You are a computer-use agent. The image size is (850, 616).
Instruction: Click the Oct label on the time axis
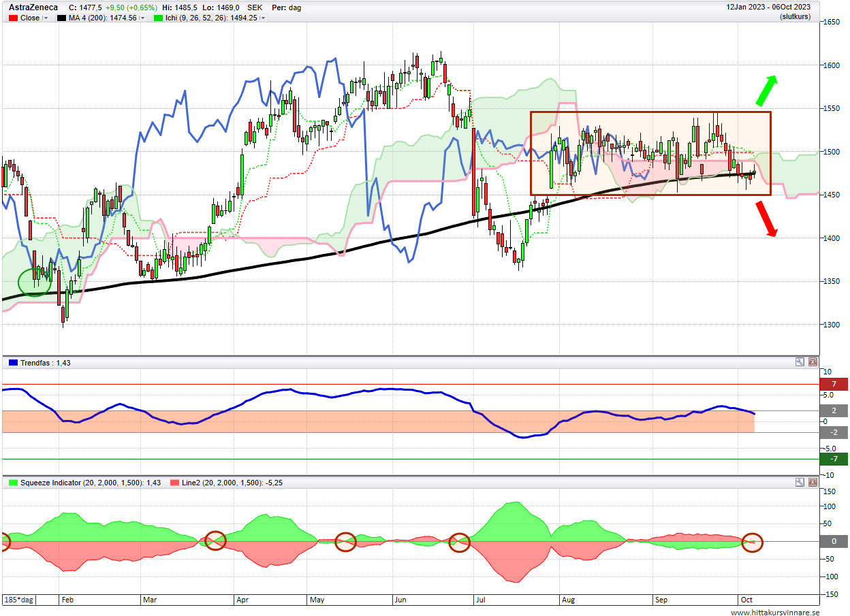coord(746,600)
